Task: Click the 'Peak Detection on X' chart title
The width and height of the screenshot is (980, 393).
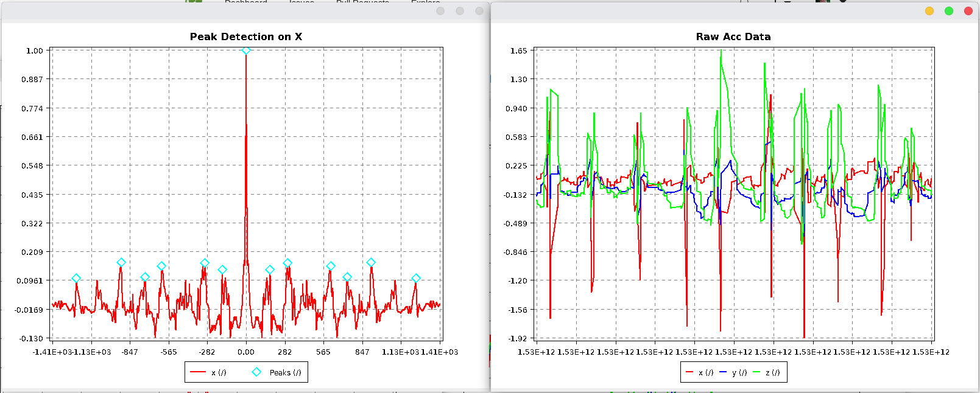Action: 246,37
